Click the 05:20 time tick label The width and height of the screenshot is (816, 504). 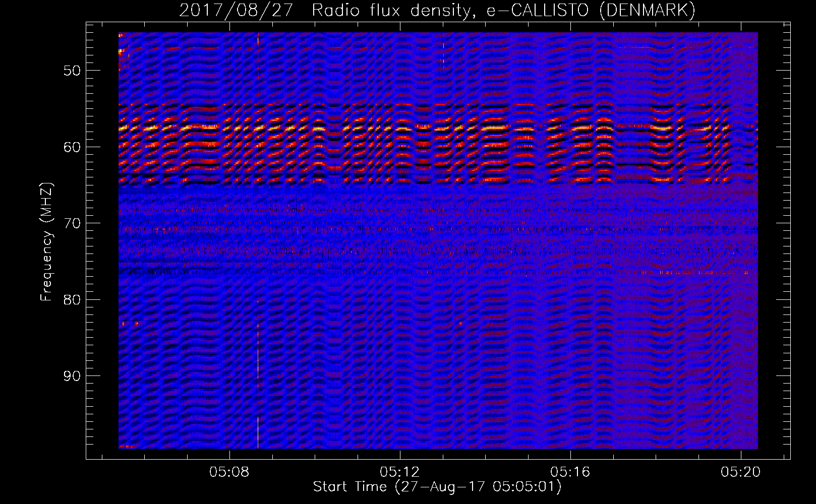[741, 472]
